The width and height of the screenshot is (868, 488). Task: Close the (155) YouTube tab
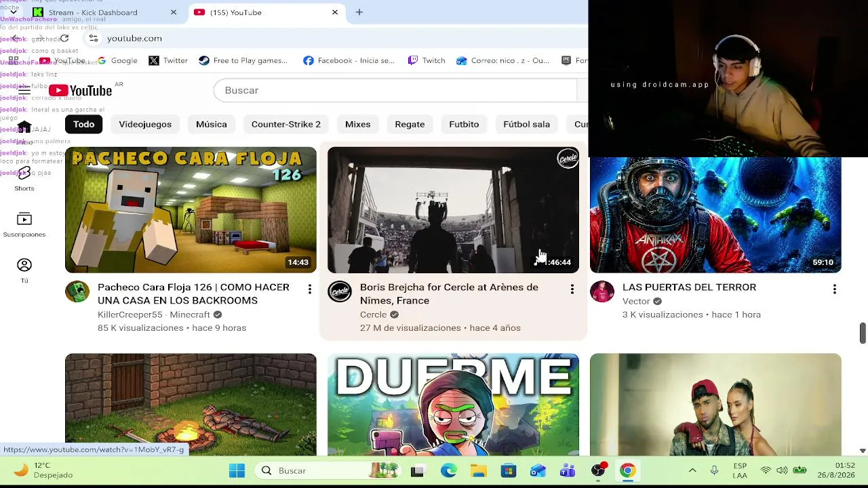coord(335,12)
